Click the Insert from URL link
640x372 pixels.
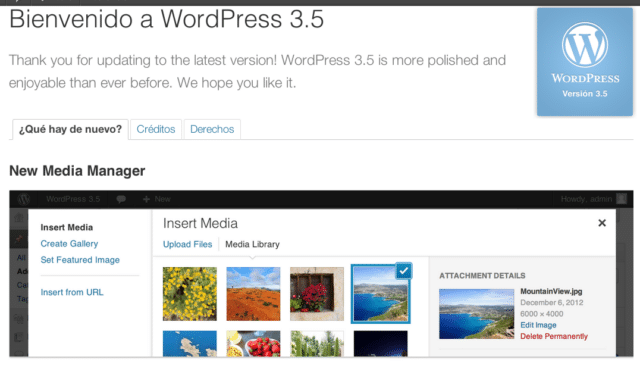(x=72, y=292)
